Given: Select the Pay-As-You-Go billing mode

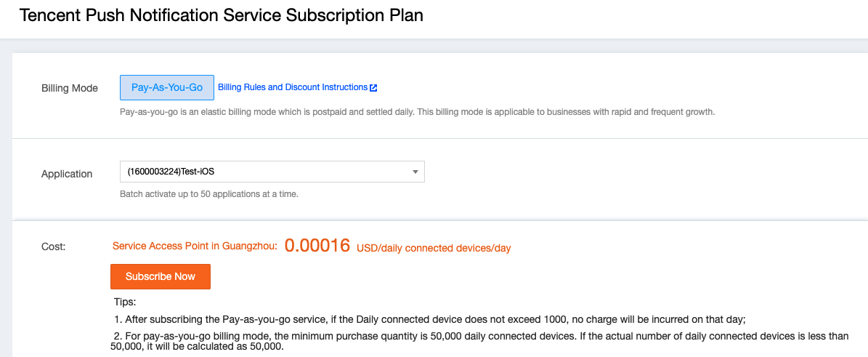Looking at the screenshot, I should pyautogui.click(x=166, y=87).
